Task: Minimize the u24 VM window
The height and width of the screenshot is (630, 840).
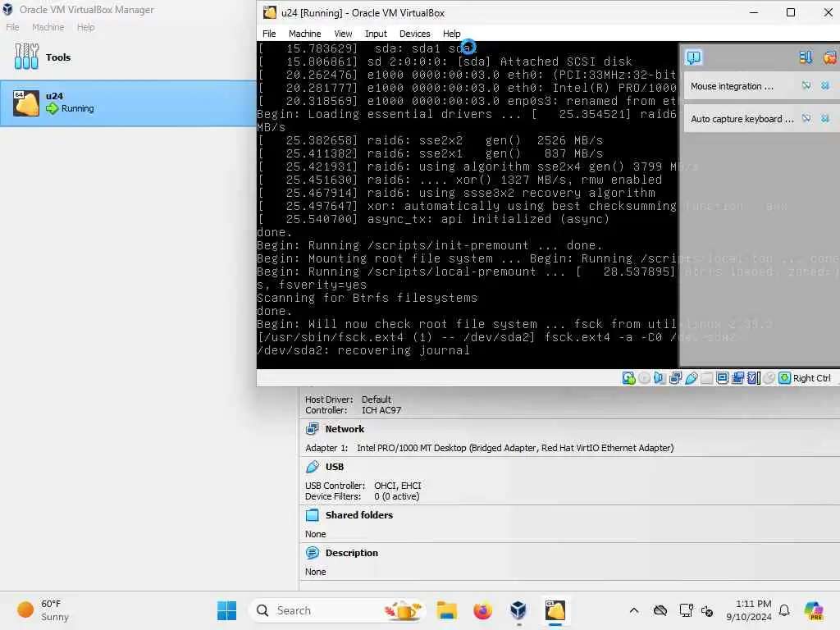Action: tap(753, 12)
